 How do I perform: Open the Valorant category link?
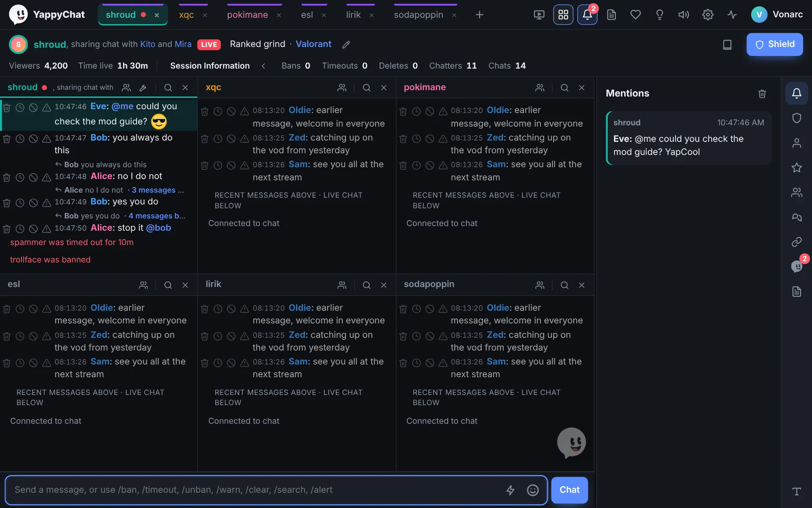point(313,44)
